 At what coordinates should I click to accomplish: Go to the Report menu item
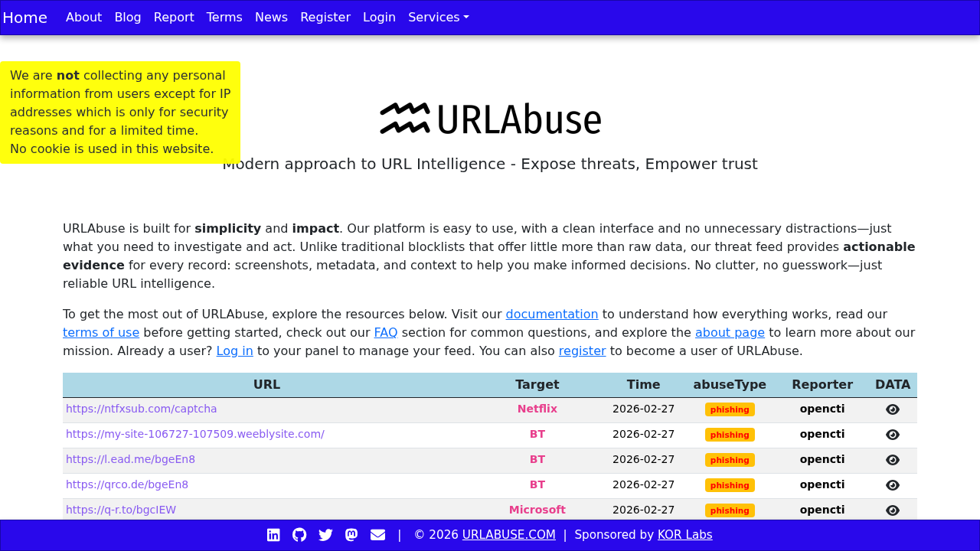[x=173, y=17]
